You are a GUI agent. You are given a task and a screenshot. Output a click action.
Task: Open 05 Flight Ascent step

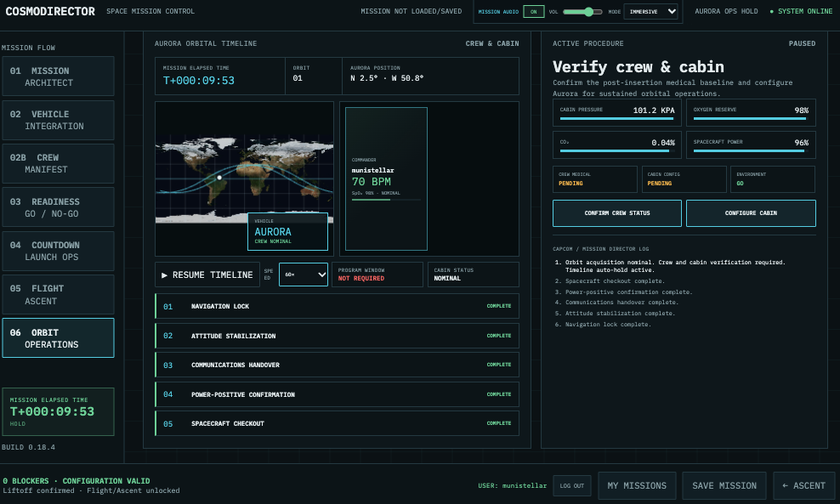(58, 295)
